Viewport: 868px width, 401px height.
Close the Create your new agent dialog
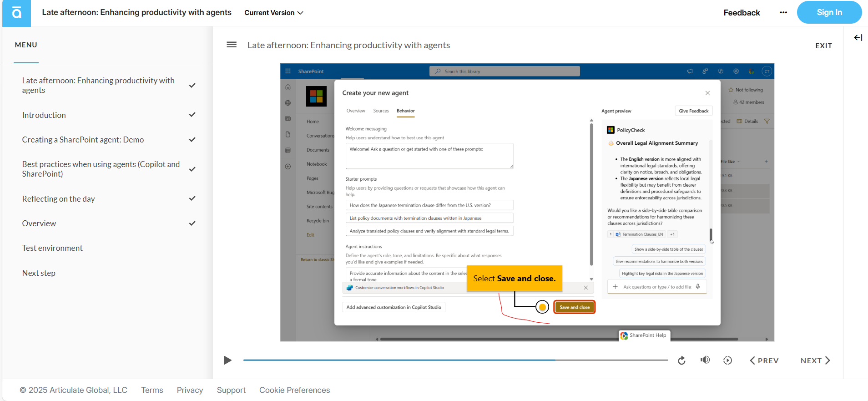707,93
